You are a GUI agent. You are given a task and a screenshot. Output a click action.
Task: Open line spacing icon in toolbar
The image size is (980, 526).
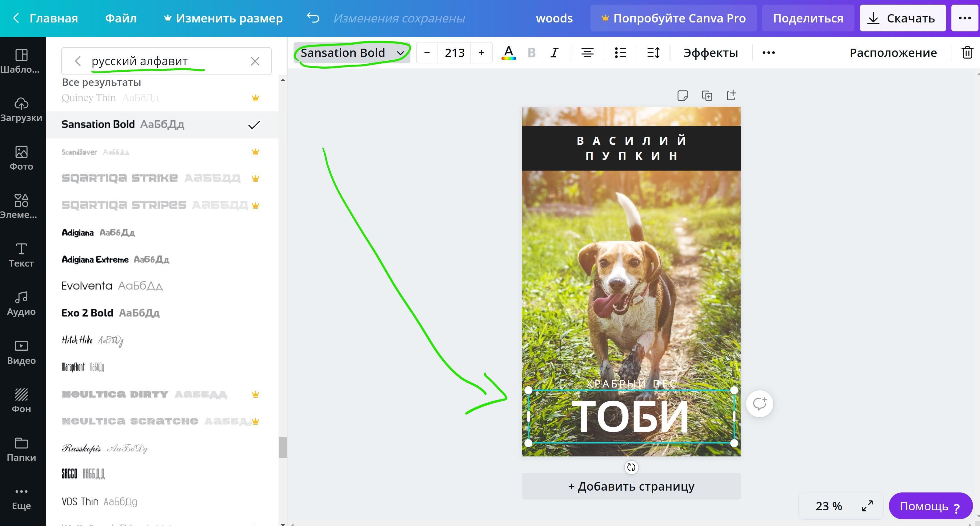653,53
